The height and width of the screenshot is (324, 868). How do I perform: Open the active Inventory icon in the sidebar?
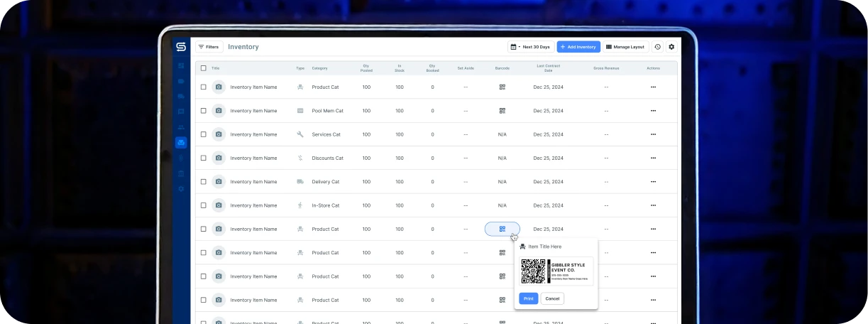tap(181, 143)
